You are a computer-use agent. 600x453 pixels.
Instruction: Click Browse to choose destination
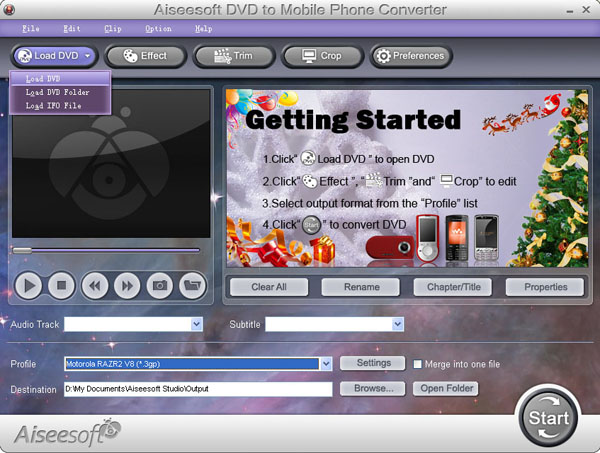(x=373, y=389)
